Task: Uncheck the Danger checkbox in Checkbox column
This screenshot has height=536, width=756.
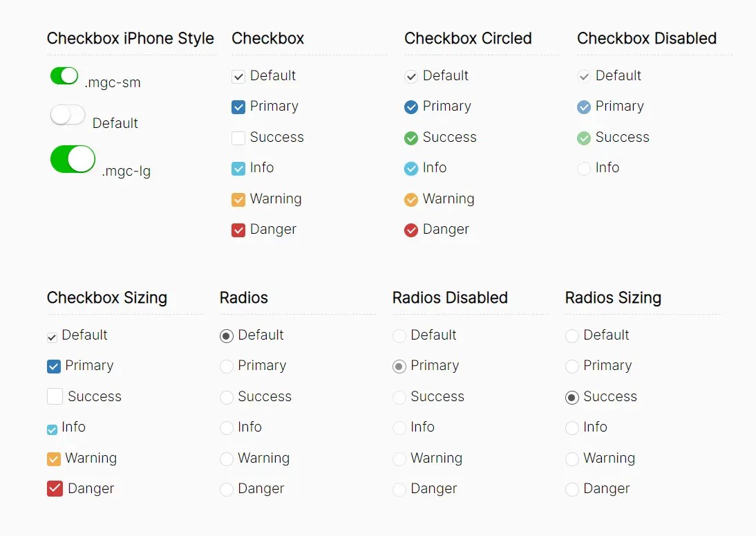Action: coord(238,230)
